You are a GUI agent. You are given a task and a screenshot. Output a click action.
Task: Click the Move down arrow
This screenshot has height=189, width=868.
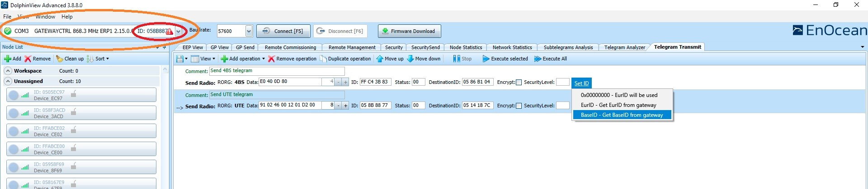(x=410, y=59)
